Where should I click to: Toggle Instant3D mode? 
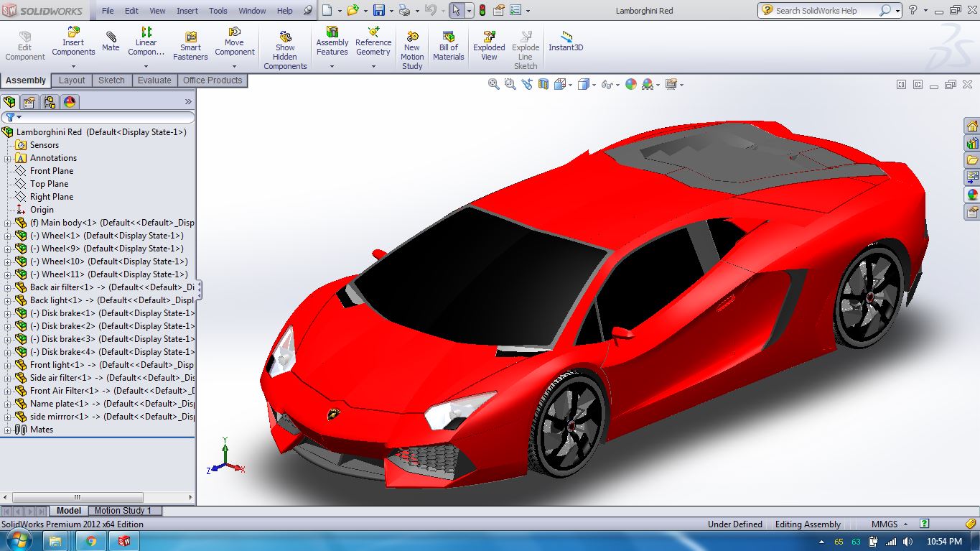(x=566, y=42)
